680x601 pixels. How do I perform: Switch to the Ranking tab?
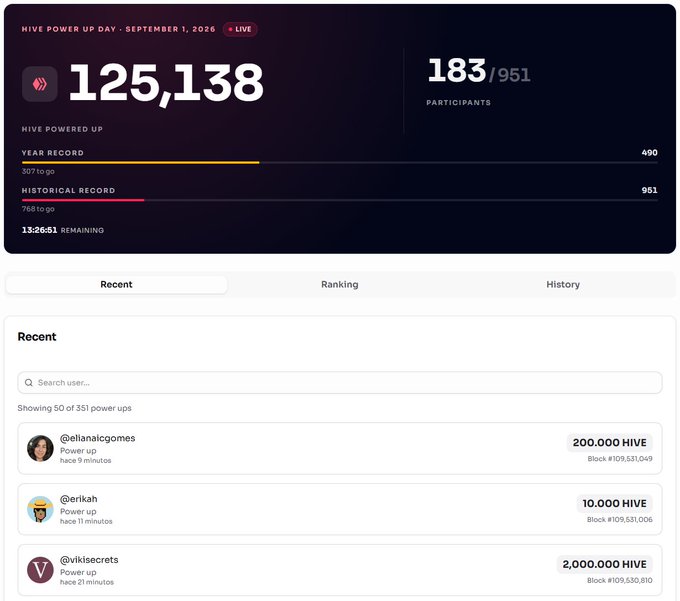(x=340, y=284)
